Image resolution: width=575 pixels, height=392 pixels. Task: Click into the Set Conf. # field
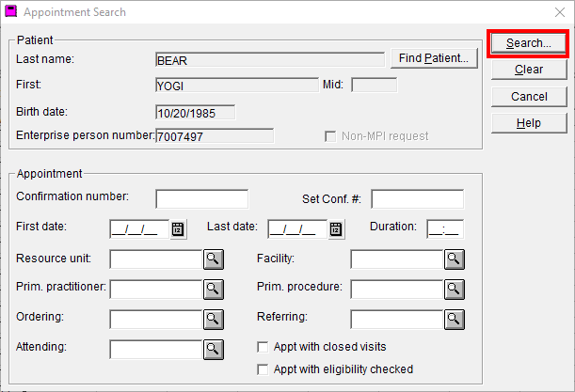click(417, 199)
